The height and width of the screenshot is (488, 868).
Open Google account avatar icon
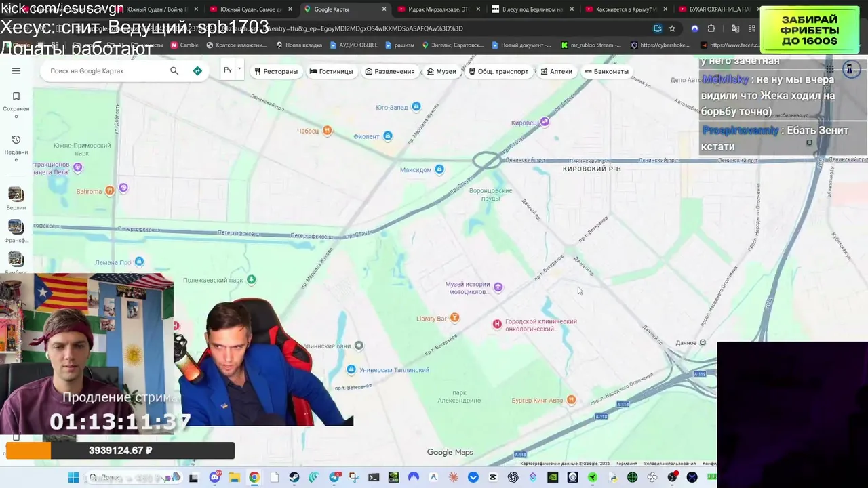pos(851,69)
